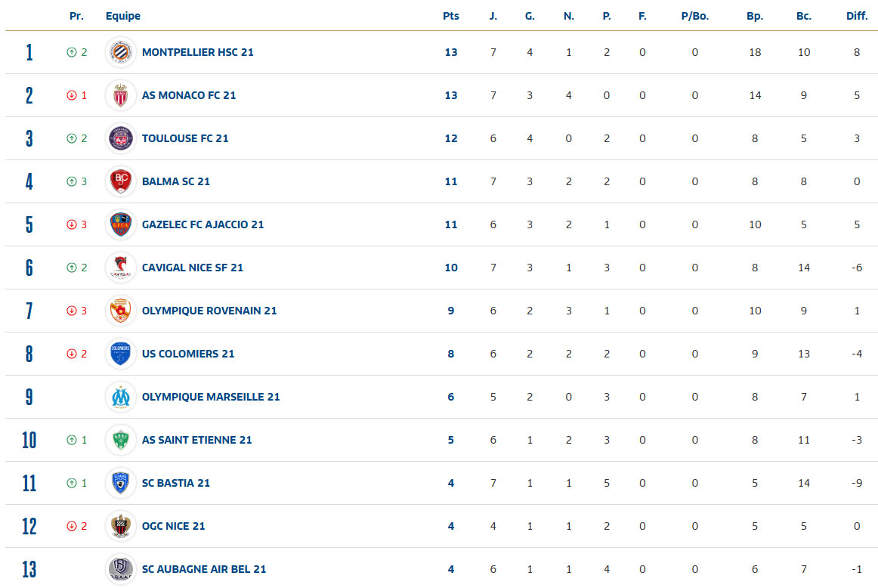
Task: Click the Equipe column header
Action: pyautogui.click(x=123, y=16)
